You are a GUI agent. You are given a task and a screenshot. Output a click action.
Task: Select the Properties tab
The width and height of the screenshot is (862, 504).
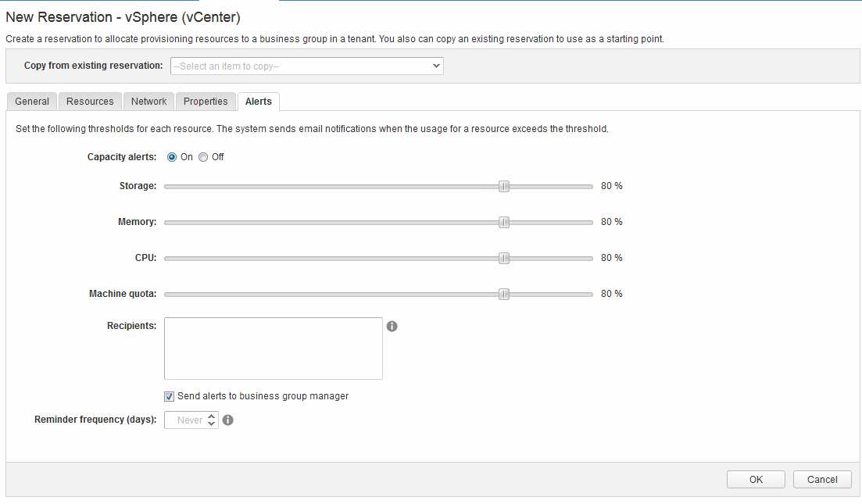coord(206,102)
